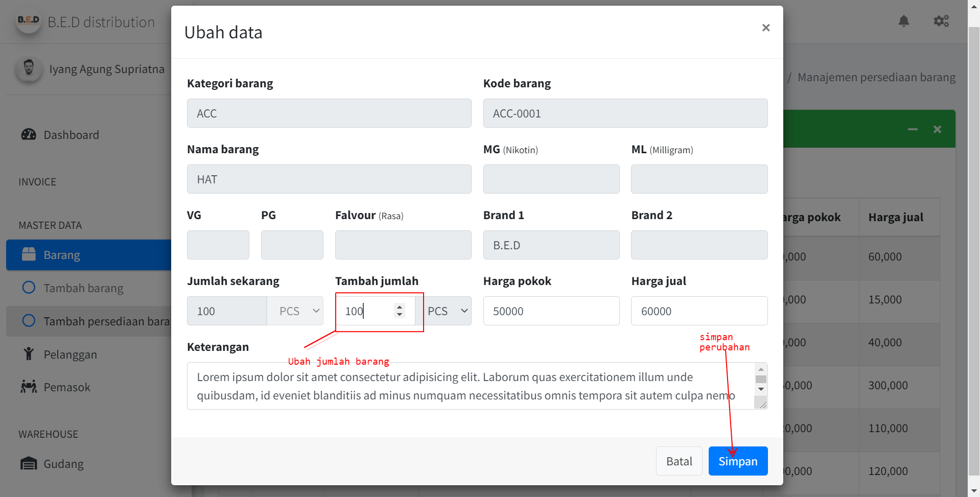
Task: Click the Falvour Rasa field
Action: click(x=403, y=245)
